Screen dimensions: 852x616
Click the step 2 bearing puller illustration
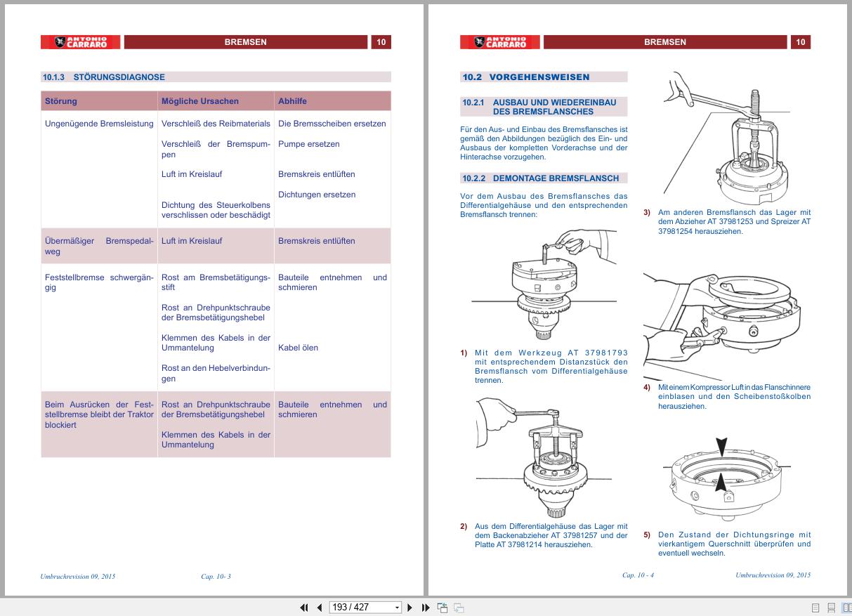pos(544,457)
